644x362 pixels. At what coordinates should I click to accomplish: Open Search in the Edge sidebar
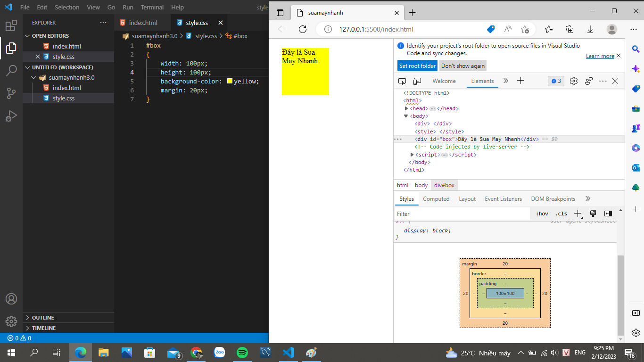[636, 49]
